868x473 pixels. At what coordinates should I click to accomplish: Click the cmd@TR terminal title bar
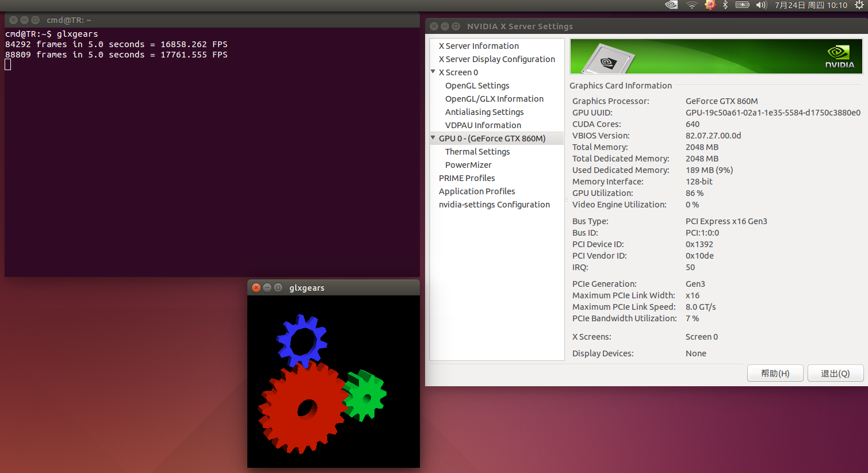212,20
